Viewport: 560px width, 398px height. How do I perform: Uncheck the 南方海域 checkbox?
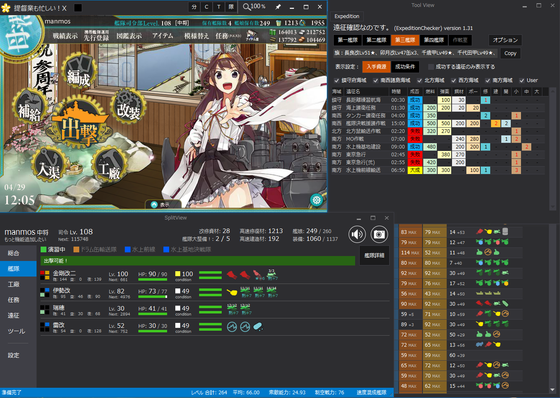488,80
